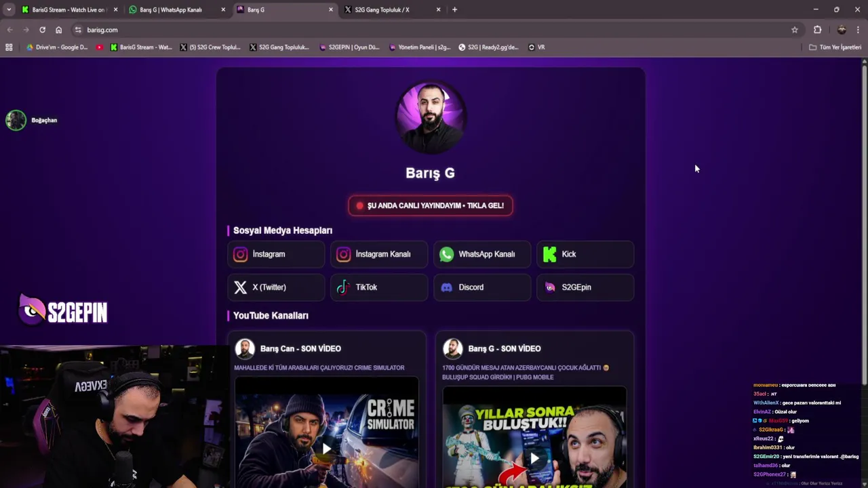
Task: Click the S2GEPIN logo overlay
Action: (x=63, y=311)
